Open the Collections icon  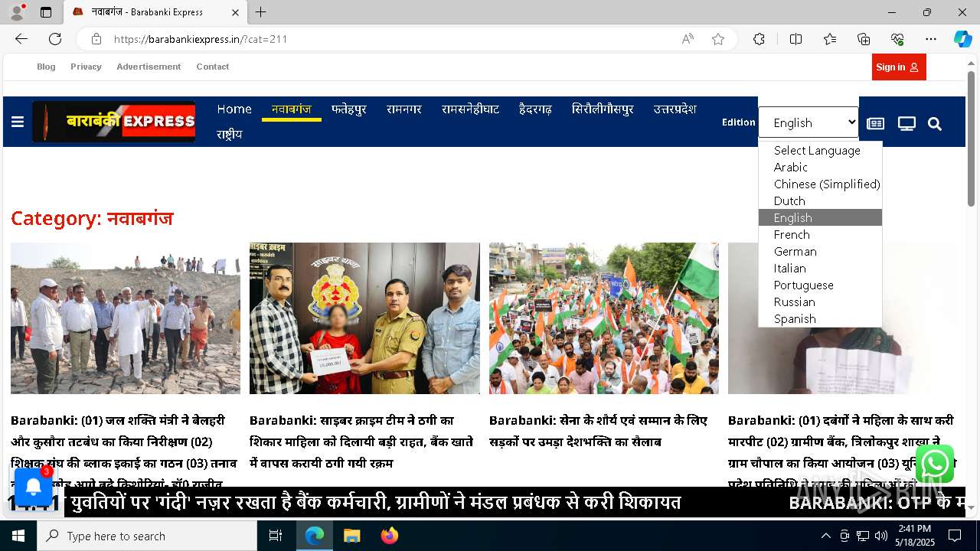(x=864, y=39)
